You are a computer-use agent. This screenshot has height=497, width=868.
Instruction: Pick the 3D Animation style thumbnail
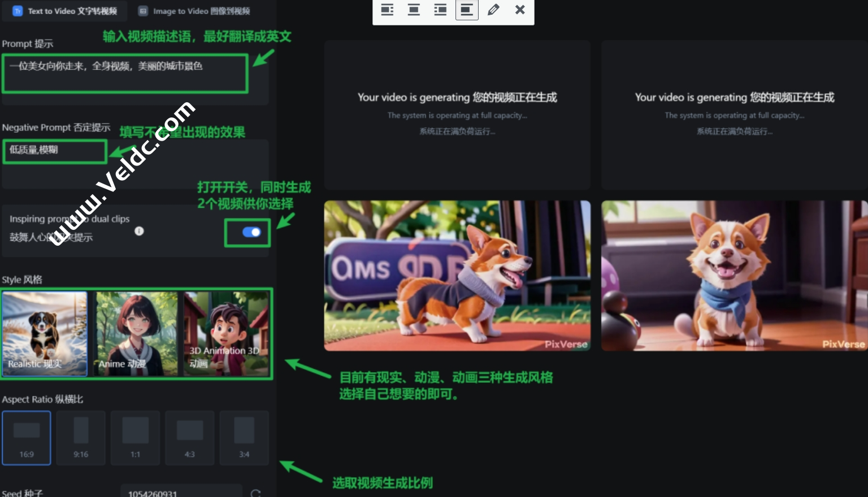[x=227, y=334]
